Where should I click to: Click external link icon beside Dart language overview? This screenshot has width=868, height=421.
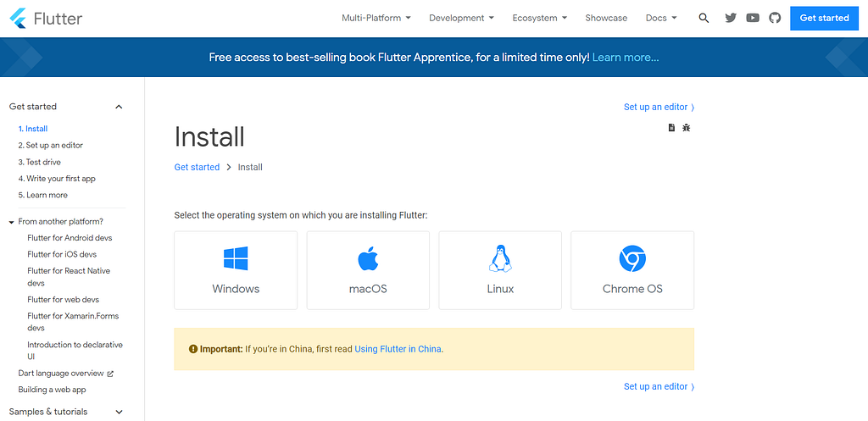[110, 374]
